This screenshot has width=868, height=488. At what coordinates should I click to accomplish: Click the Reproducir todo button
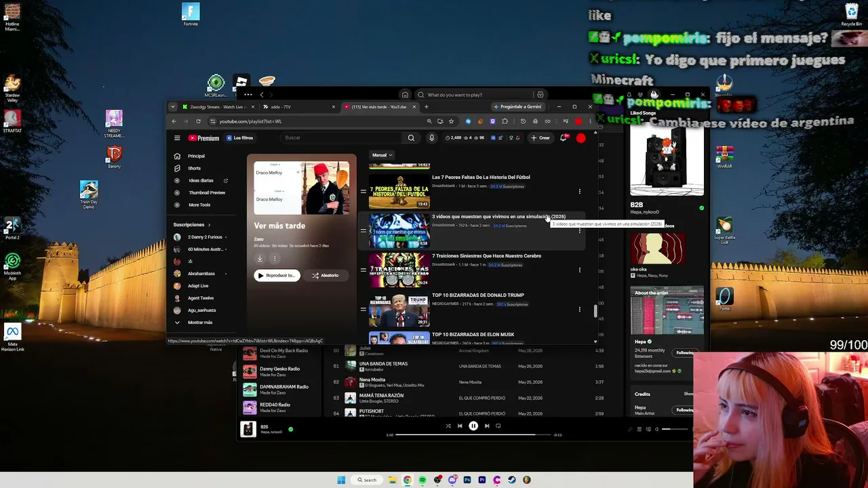click(x=277, y=275)
